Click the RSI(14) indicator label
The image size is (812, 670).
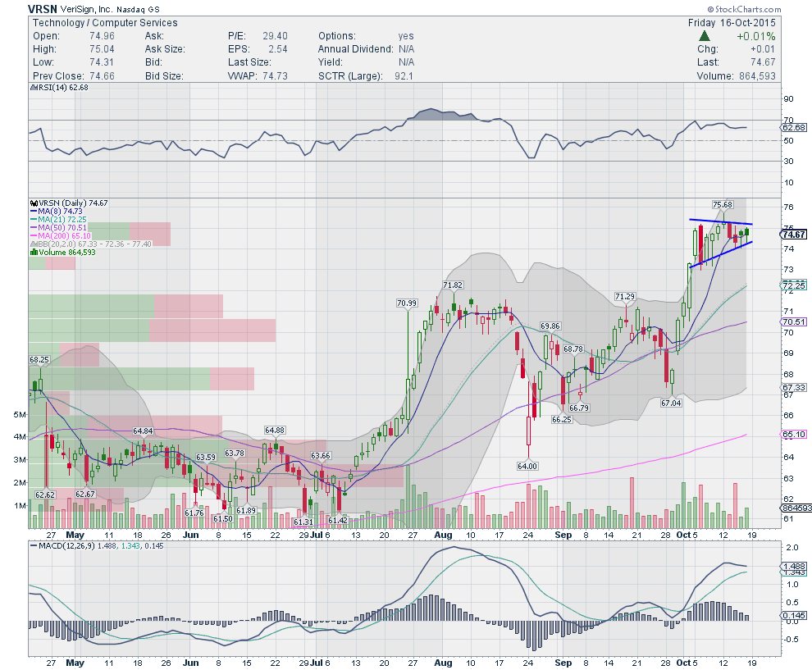pos(62,88)
